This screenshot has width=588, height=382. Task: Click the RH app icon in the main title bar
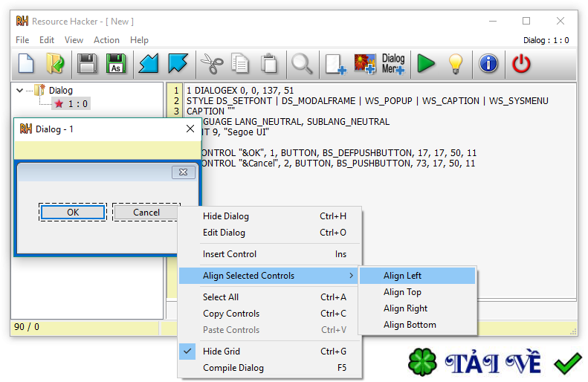[22, 21]
